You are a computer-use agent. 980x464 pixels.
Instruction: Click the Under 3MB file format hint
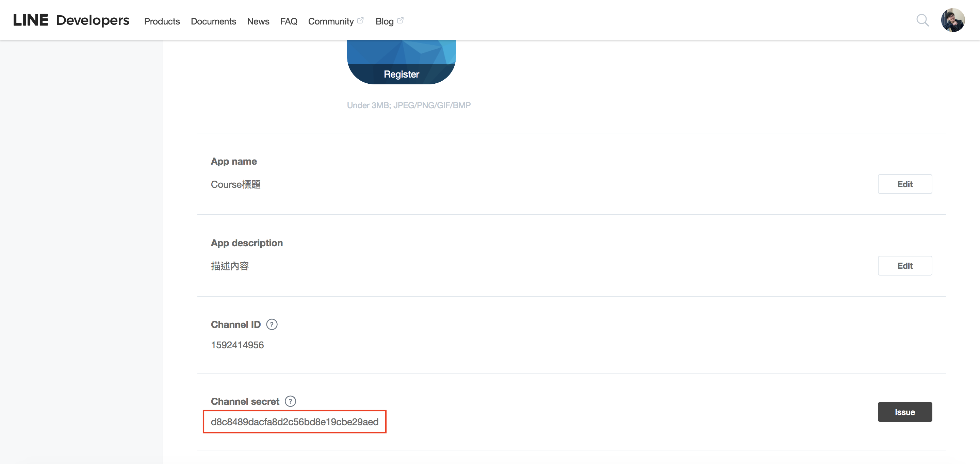(409, 105)
